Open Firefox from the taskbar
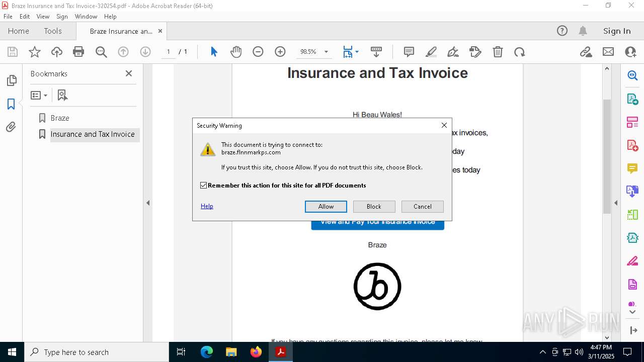Viewport: 644px width, 362px height. (x=256, y=352)
